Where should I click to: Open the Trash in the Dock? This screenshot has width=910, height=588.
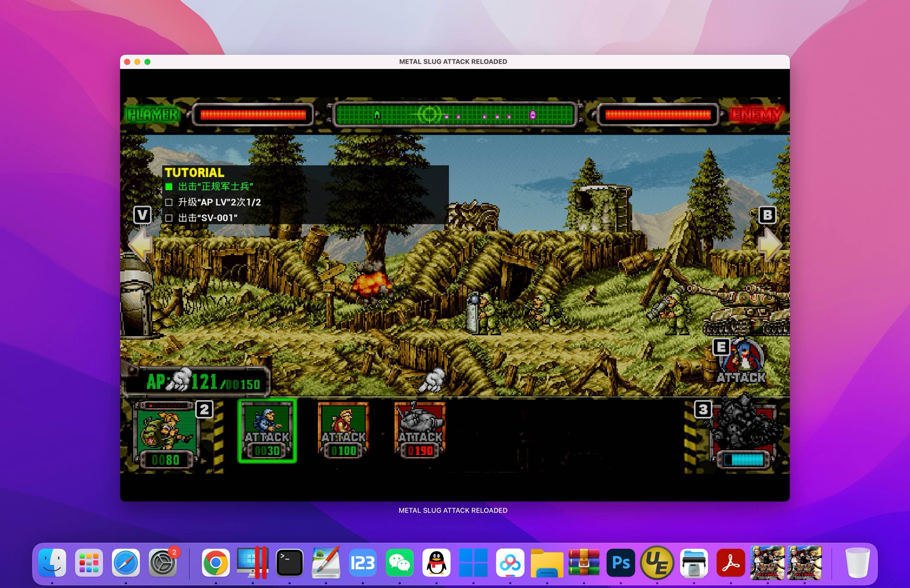(x=857, y=562)
